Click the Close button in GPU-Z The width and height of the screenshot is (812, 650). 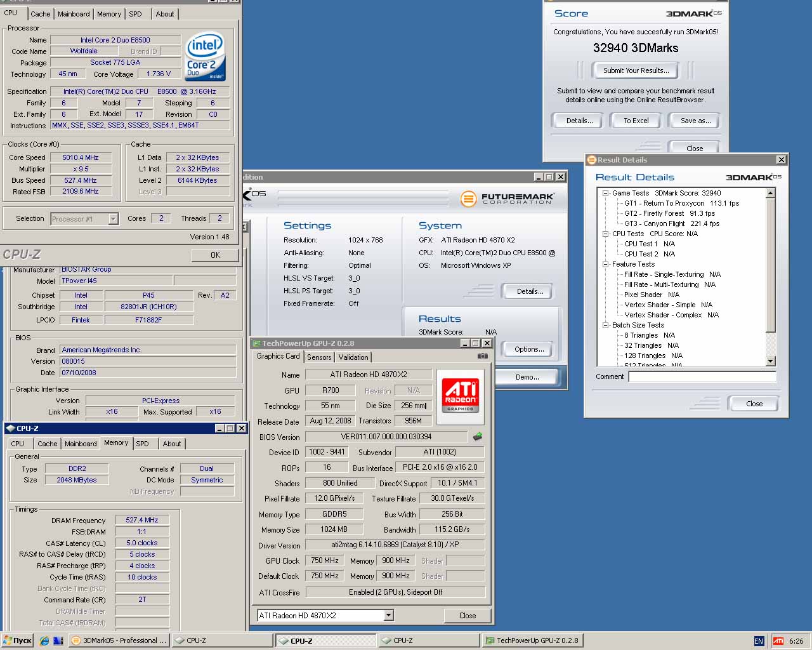[x=468, y=615]
